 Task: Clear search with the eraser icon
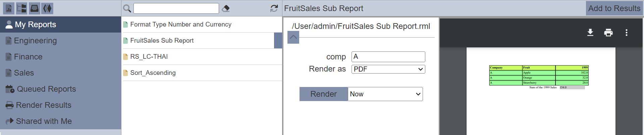click(226, 8)
